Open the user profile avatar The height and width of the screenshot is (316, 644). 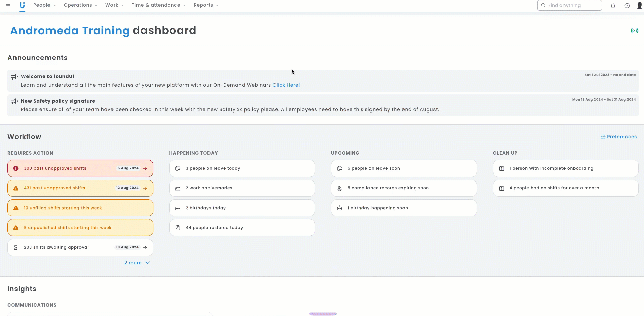pyautogui.click(x=639, y=6)
